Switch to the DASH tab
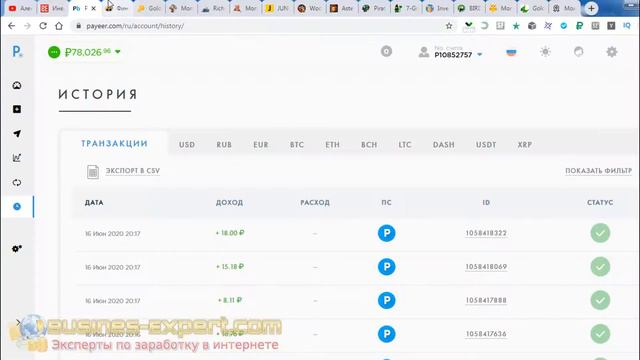The width and height of the screenshot is (640, 360). click(x=444, y=144)
